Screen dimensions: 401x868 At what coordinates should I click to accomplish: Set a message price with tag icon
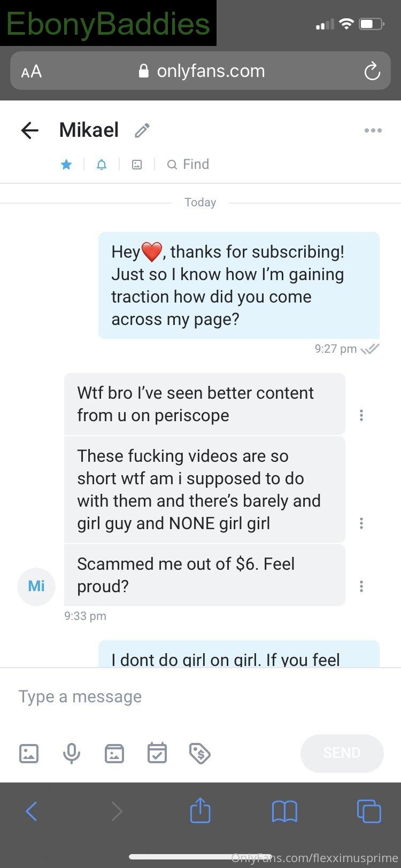200,753
